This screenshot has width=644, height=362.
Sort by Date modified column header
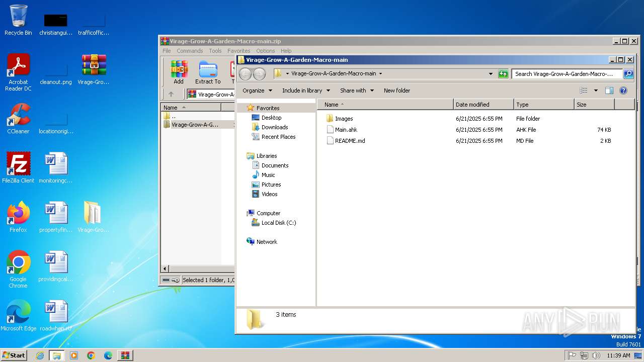pyautogui.click(x=484, y=105)
